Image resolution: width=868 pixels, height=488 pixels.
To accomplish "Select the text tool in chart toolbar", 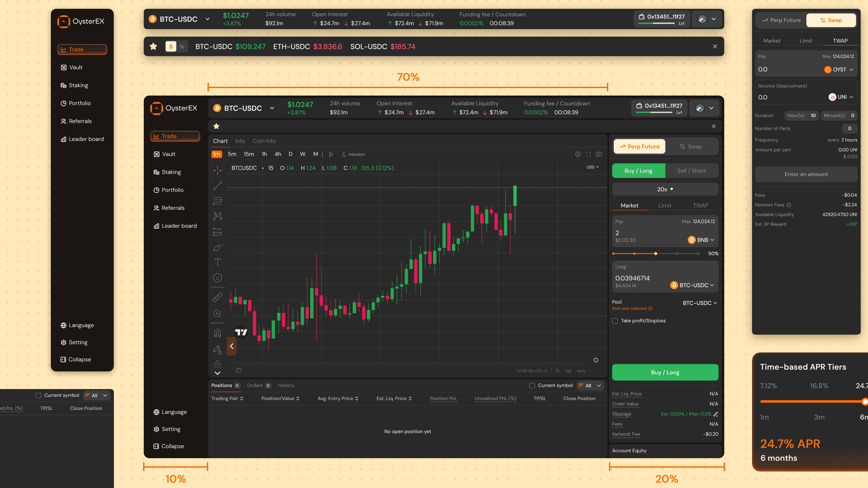I will (217, 262).
